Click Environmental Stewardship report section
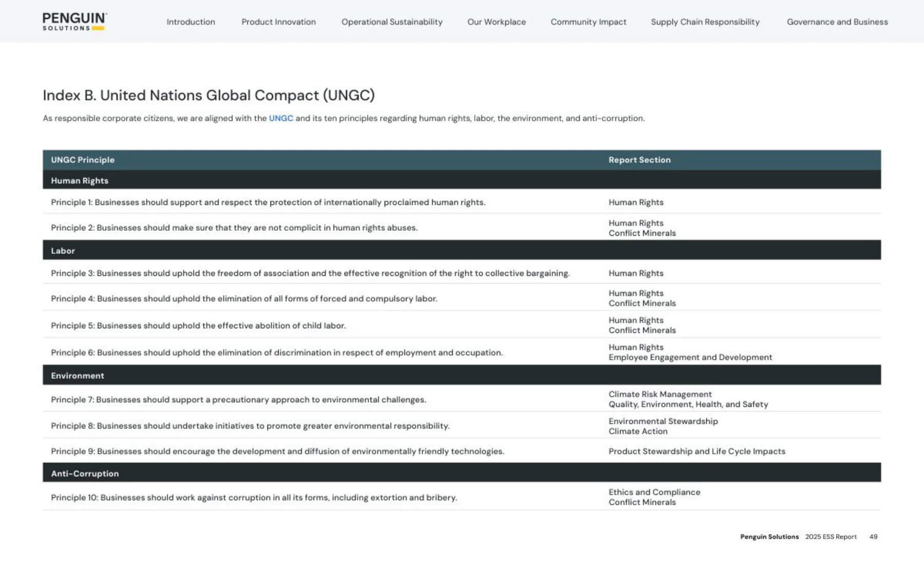The width and height of the screenshot is (924, 562). [x=663, y=421]
